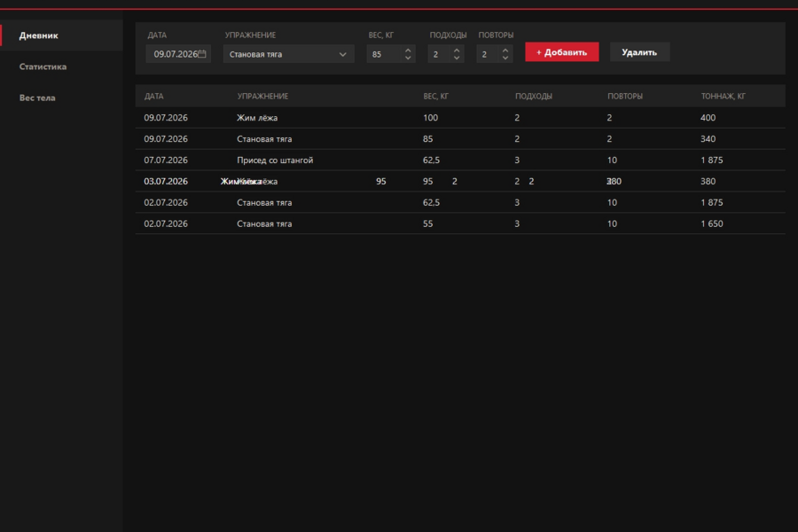Screen dimensions: 798x532
Task: Go to the Вес тела section
Action: [61, 98]
